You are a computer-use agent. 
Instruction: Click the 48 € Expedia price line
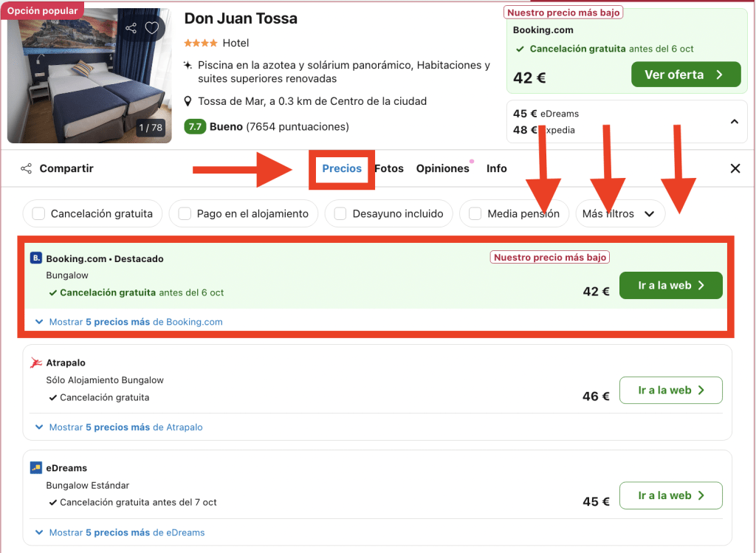(x=544, y=130)
